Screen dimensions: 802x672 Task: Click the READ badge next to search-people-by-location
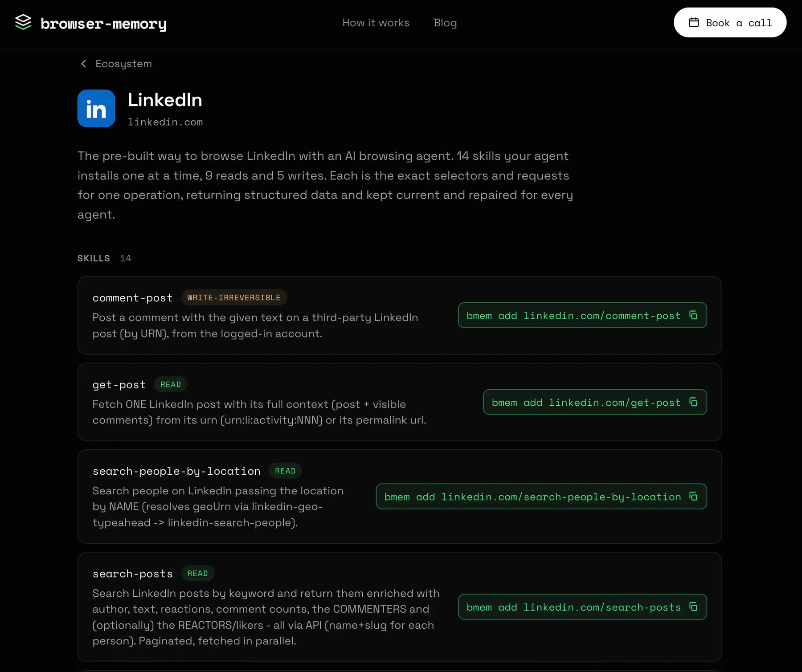pos(285,471)
